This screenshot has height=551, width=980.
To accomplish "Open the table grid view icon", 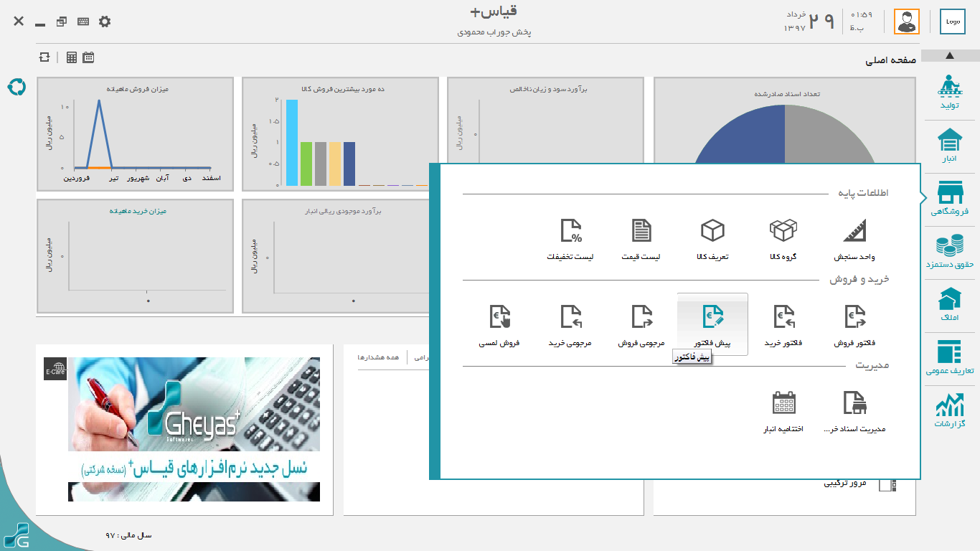I will (x=72, y=57).
